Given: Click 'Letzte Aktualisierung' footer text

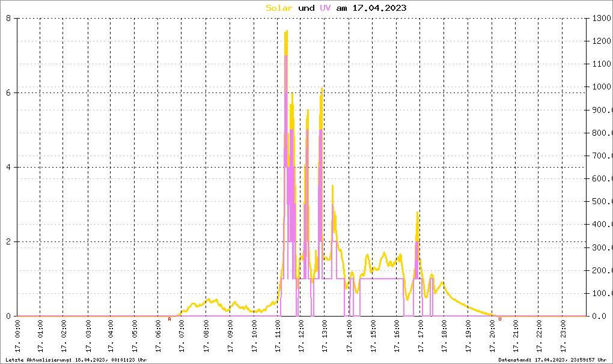Looking at the screenshot, I should pos(38,360).
